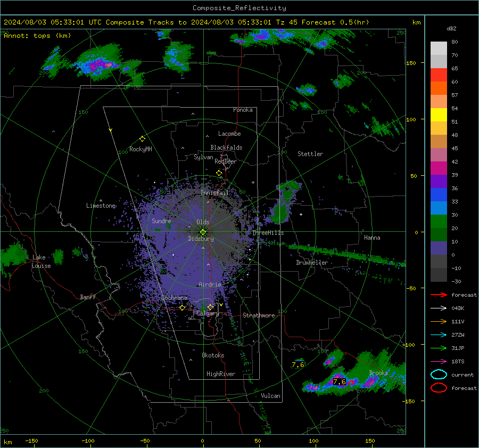Click the 04DK legend label

tap(458, 308)
